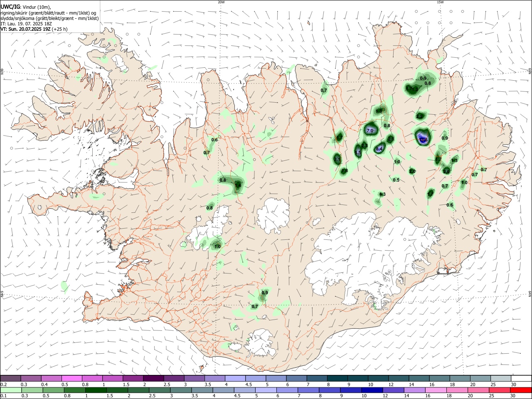
Task: Click the round Hofsjökull glacier in central Iceland
Action: 273,215
